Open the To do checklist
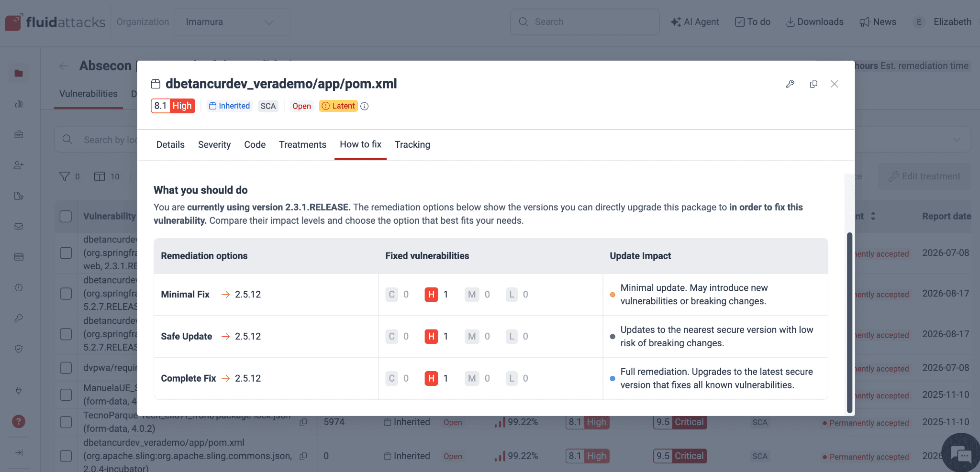Screen dimensions: 980x472 [x=753, y=22]
